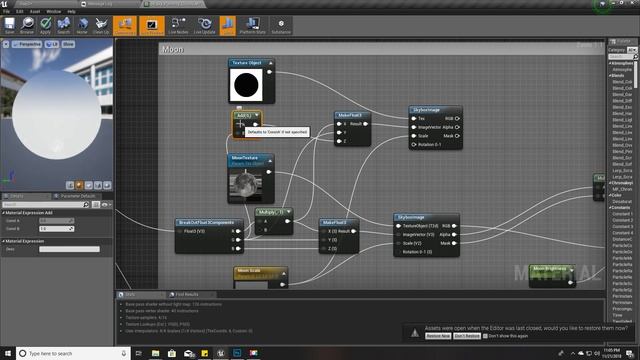
Task: Click the MoonTexture node thumbnail
Action: [x=245, y=184]
